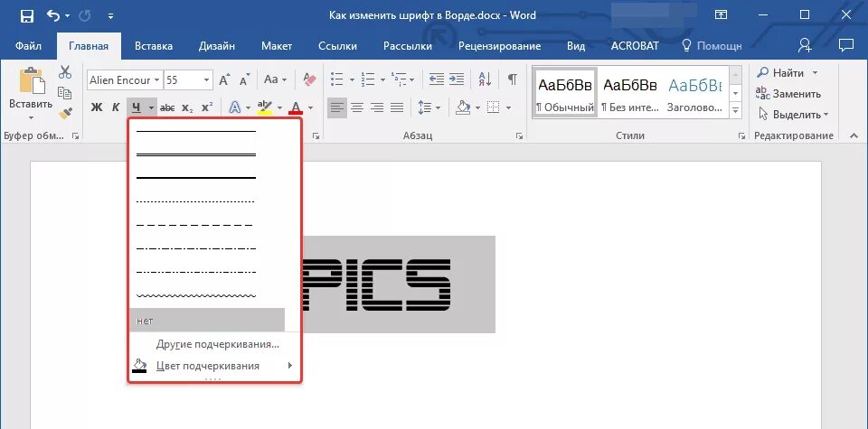
Task: Expand the styles gallery More arrow
Action: tap(736, 110)
